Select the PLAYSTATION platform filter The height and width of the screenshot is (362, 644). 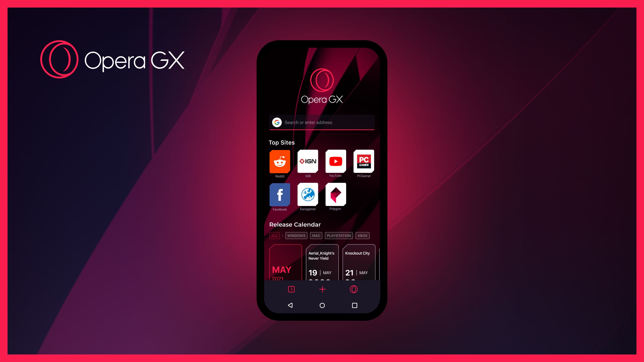339,235
